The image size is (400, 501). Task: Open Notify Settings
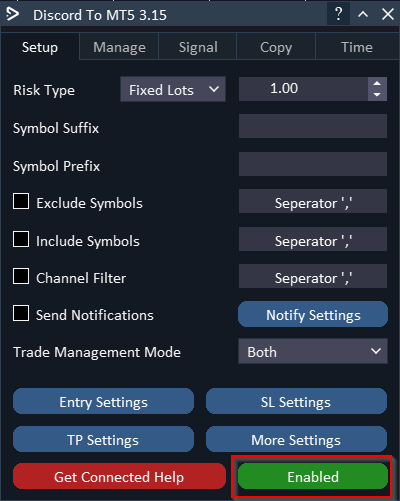tap(313, 314)
